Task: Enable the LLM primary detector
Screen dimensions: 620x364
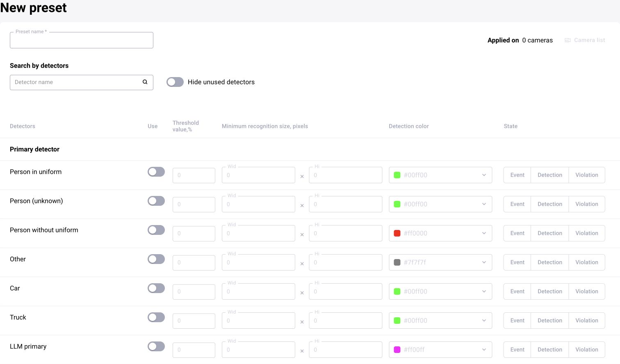Action: 156,346
